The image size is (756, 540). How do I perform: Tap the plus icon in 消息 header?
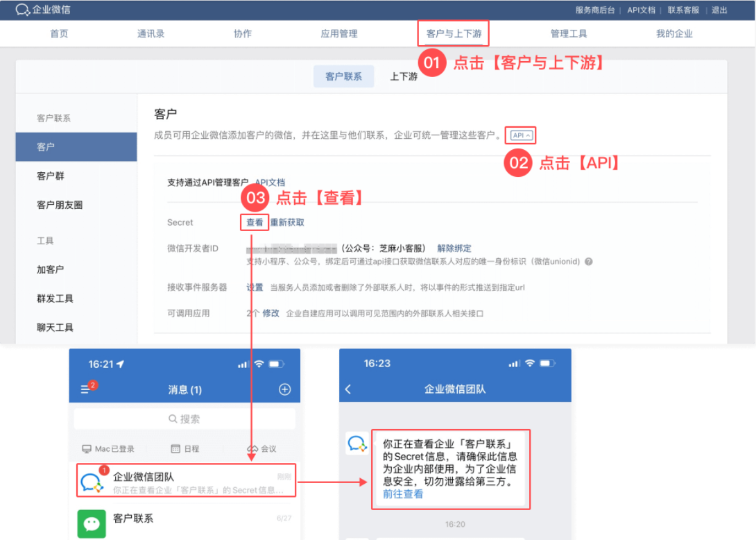285,389
